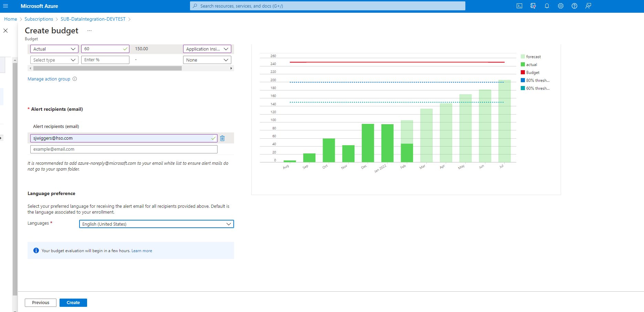
Task: Open the Select type dropdown
Action: click(54, 60)
